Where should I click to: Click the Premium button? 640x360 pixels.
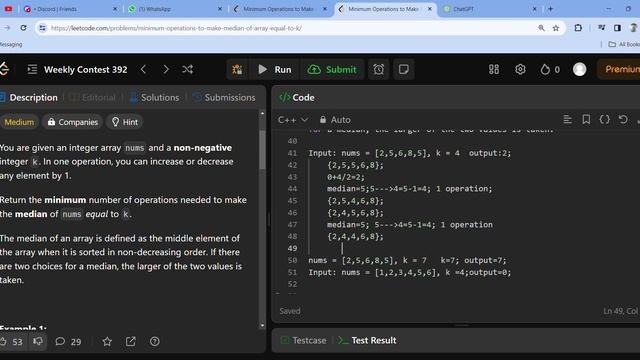[619, 69]
